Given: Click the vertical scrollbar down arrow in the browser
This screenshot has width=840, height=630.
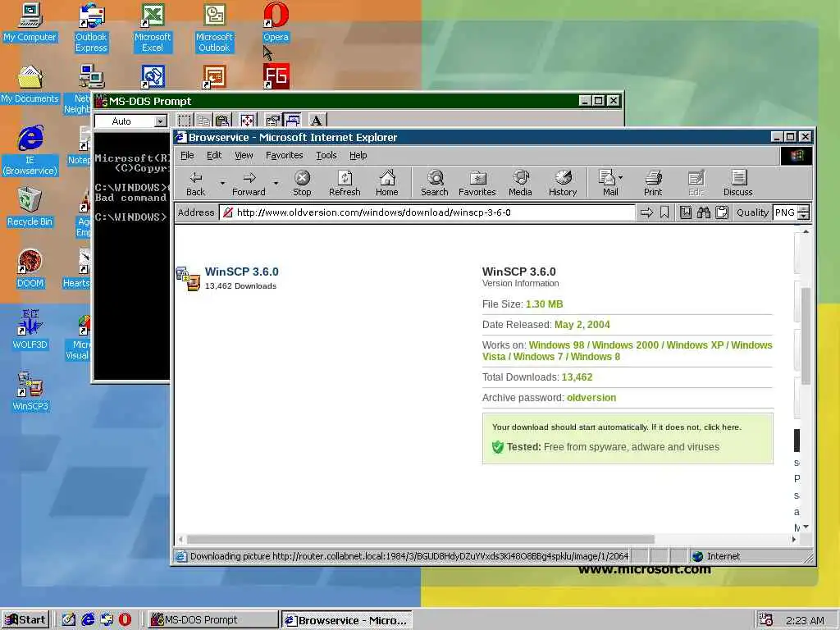Looking at the screenshot, I should 806,527.
